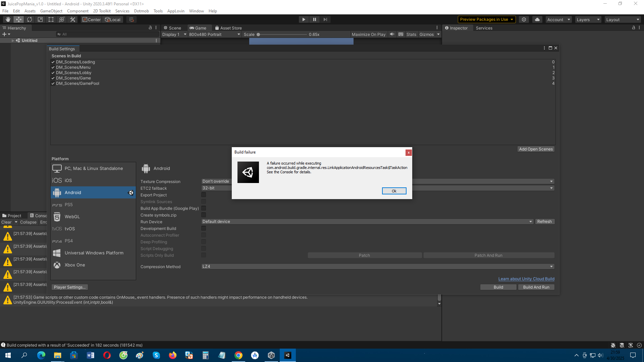Mute audio in the Game view
644x362 pixels.
click(392, 34)
